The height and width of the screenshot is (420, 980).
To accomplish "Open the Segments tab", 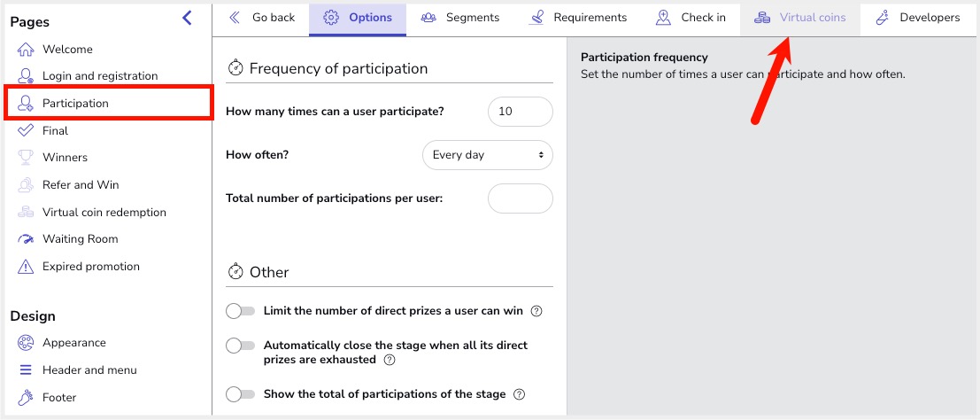I will point(460,18).
